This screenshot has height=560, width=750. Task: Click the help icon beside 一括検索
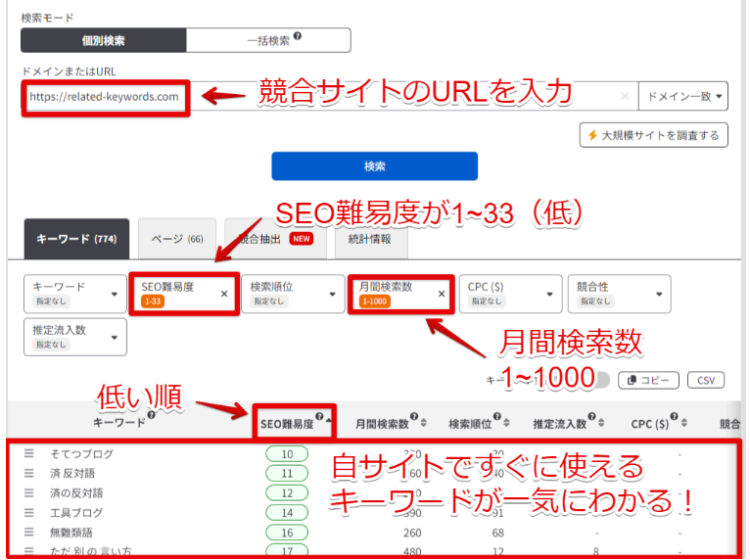tap(297, 37)
